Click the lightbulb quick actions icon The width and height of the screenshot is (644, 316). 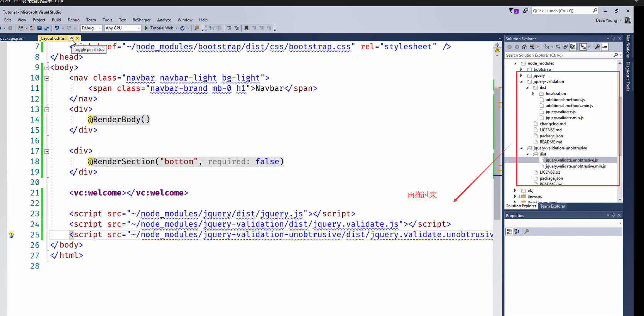(x=12, y=234)
